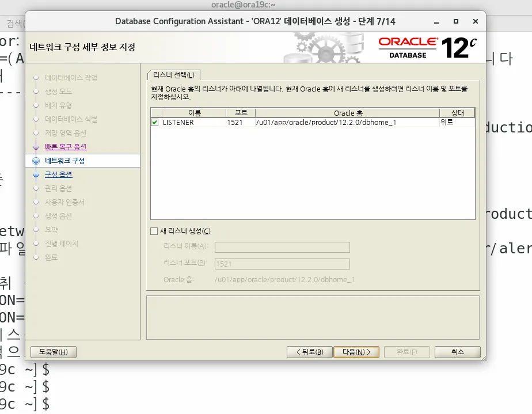532x414 pixels.
Task: Click the 리스너 포트 input field
Action: (x=282, y=264)
